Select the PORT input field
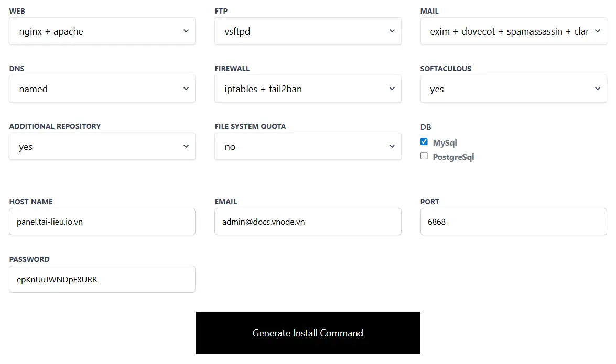Viewport: 616px width, 364px height. pyautogui.click(x=513, y=222)
